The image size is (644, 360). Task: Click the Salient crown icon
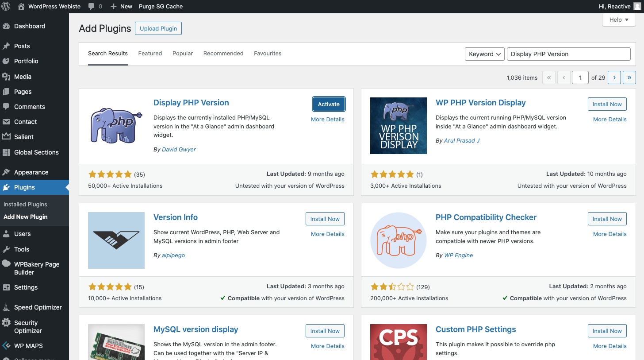(x=6, y=137)
